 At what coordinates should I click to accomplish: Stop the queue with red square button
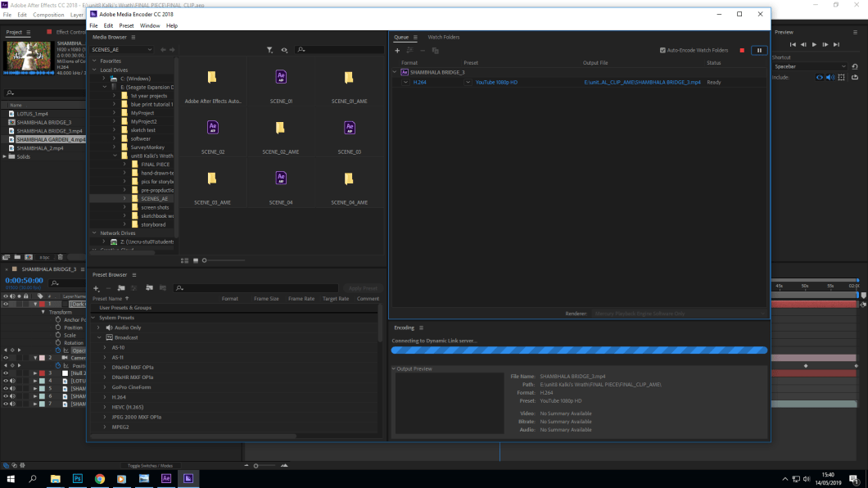(x=742, y=50)
